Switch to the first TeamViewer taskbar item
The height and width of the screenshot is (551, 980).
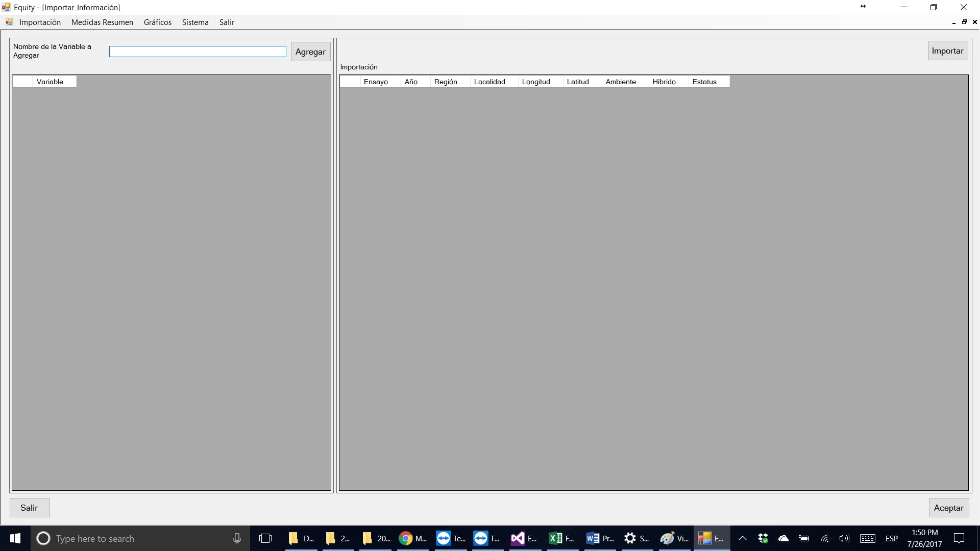(451, 538)
